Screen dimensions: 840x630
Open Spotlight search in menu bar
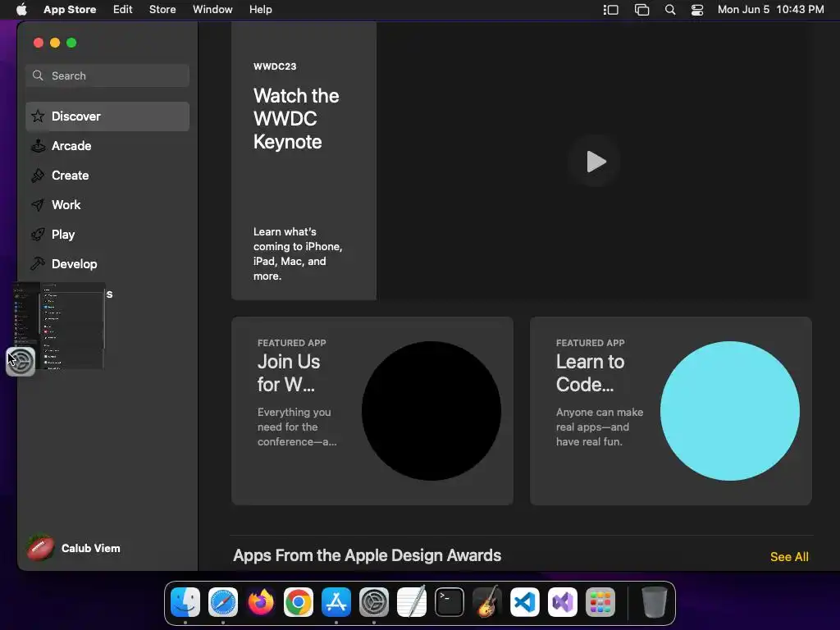pyautogui.click(x=669, y=10)
